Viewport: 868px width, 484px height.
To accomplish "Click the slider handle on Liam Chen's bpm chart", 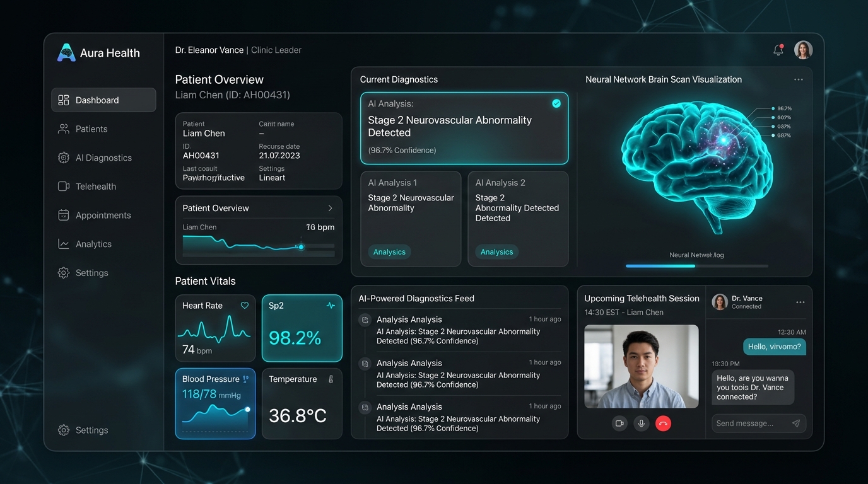I will [x=301, y=246].
